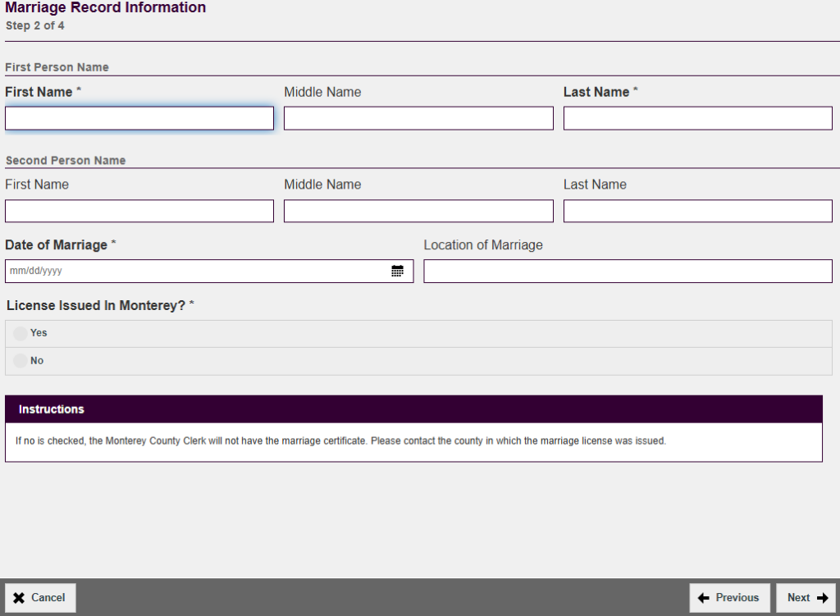Click the Location of Marriage label
The height and width of the screenshot is (616, 840).
483,245
